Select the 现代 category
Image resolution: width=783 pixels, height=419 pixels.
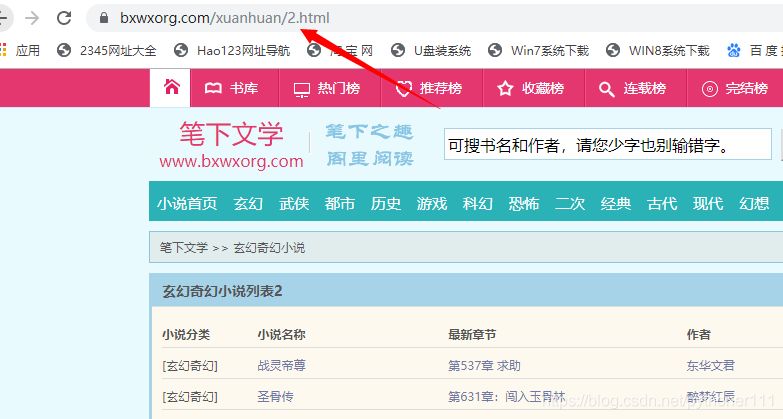708,204
